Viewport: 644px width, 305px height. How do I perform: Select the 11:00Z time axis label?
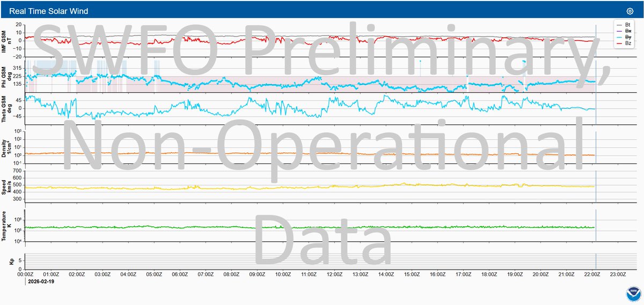click(x=309, y=273)
